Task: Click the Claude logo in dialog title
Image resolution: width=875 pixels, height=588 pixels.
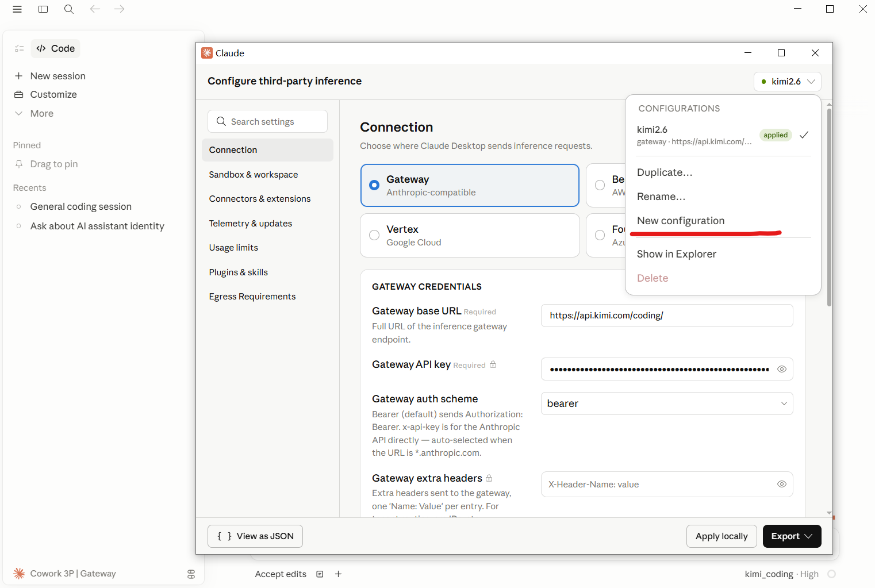Action: pyautogui.click(x=207, y=53)
